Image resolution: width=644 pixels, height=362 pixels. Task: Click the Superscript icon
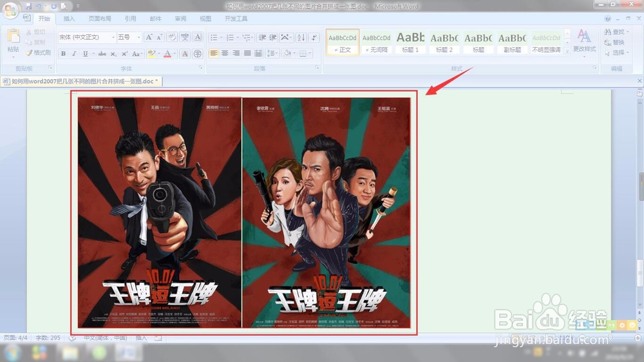(x=124, y=54)
